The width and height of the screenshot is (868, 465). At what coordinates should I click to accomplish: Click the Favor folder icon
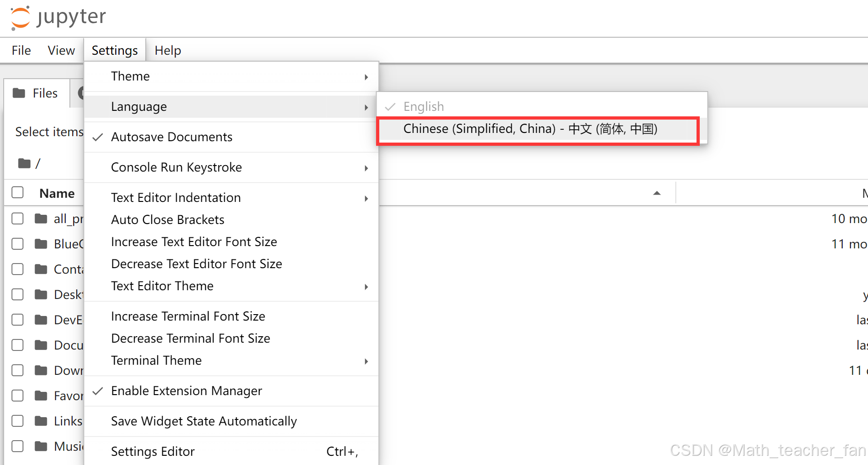41,396
